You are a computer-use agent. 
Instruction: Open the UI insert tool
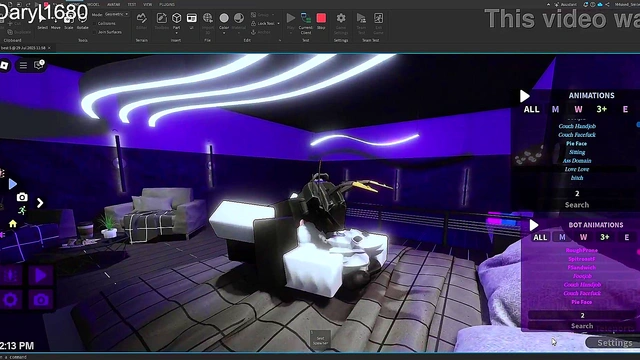[191, 18]
